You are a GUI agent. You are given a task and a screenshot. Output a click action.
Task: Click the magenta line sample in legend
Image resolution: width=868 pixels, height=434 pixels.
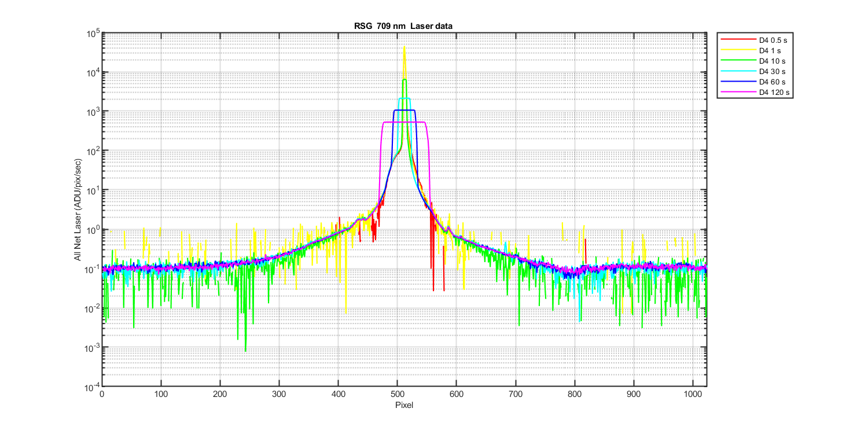click(x=738, y=93)
